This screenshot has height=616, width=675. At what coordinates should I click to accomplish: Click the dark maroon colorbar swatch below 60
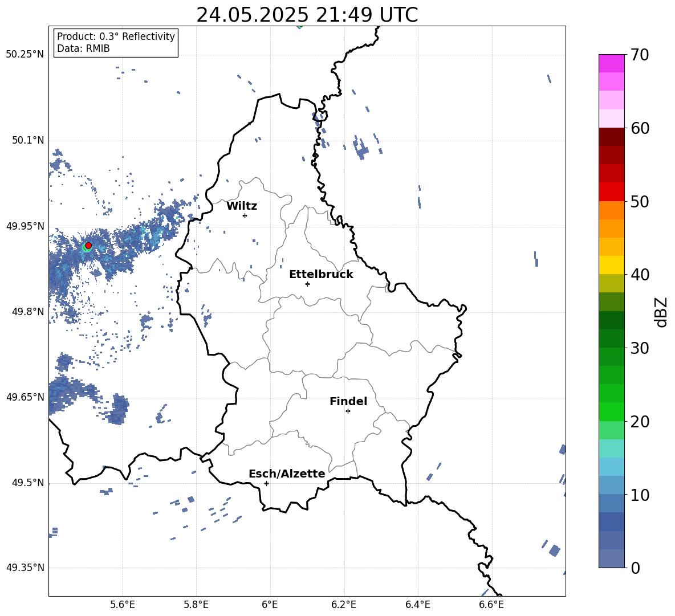[611, 137]
